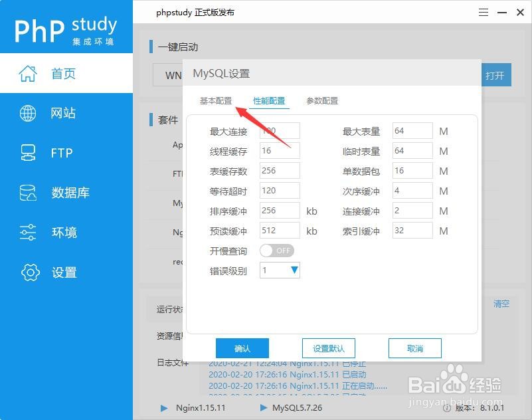
Task: Click the 等待超时 input field
Action: click(280, 191)
